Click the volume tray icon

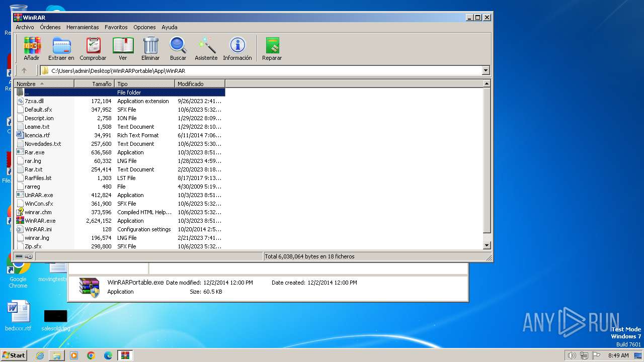click(x=572, y=355)
